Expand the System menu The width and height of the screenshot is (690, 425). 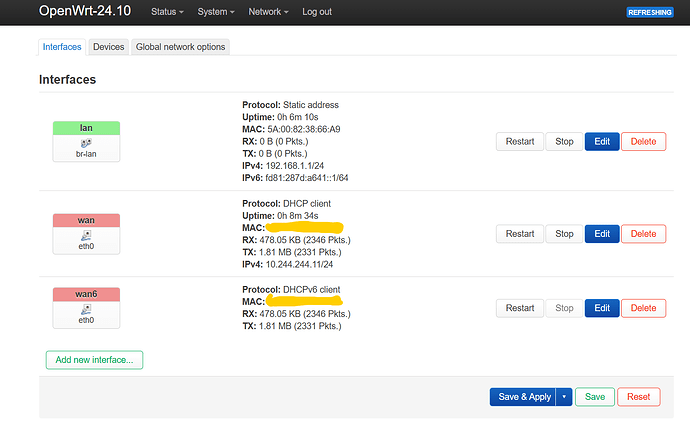pos(216,12)
